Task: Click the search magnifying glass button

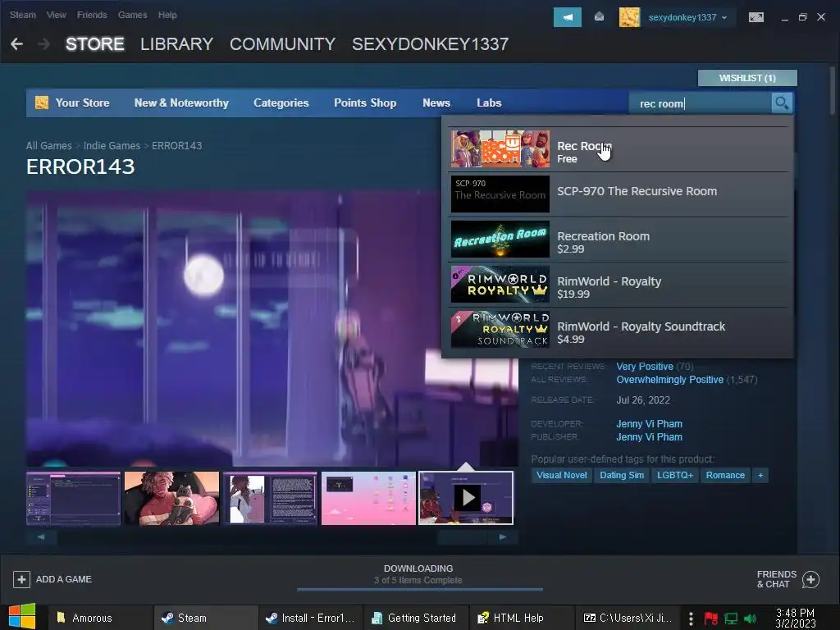Action: 782,103
